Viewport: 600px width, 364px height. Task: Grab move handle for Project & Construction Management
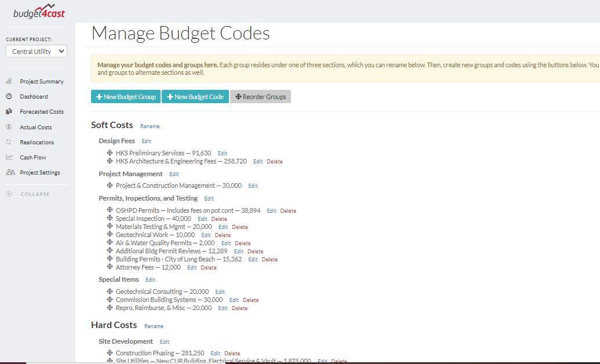110,185
